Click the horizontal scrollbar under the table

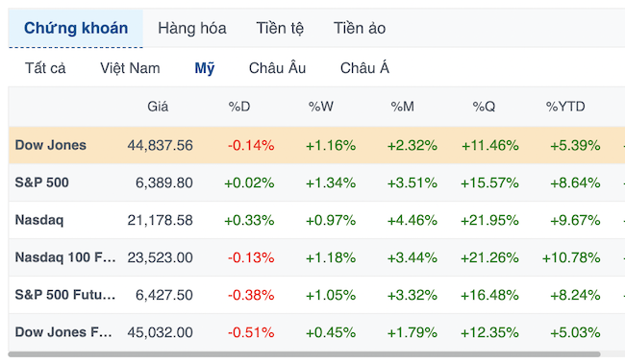(304, 354)
